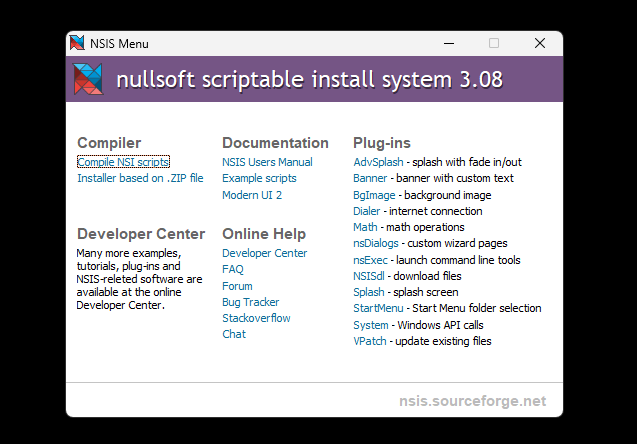637x444 pixels.
Task: Click the NSIS logo in the title bar
Action: (77, 43)
